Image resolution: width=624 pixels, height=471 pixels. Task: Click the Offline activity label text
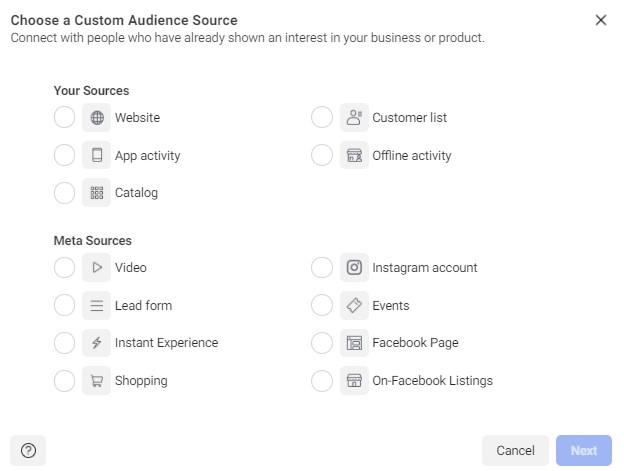[x=412, y=156]
